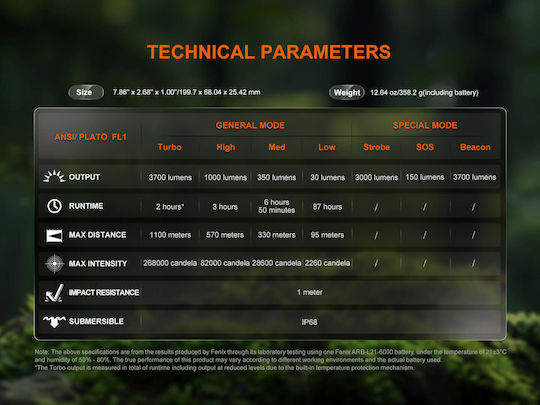540x405 pixels.
Task: Click the MAX INTENSITY crosshair icon
Action: pyautogui.click(x=54, y=264)
